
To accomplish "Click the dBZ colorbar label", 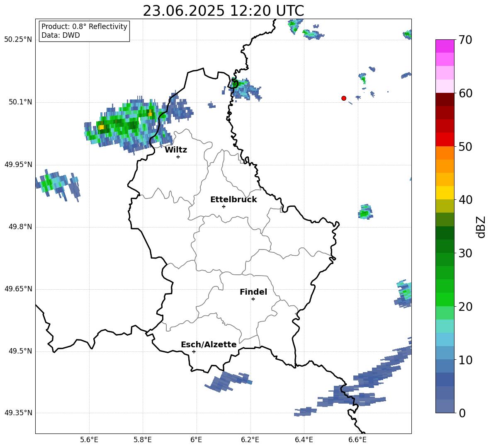I will 481,227.
